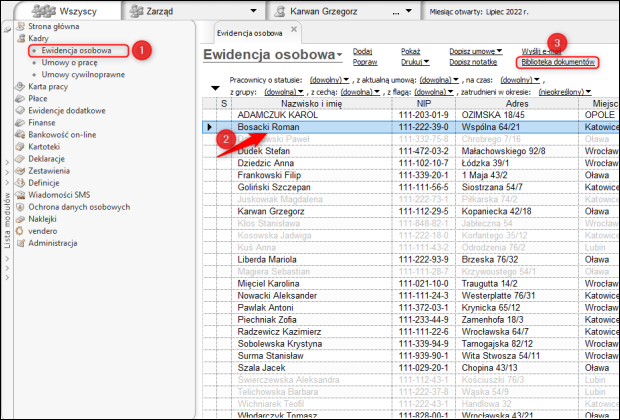Click the Administracja module icon
620x420 pixels.
pyautogui.click(x=19, y=242)
